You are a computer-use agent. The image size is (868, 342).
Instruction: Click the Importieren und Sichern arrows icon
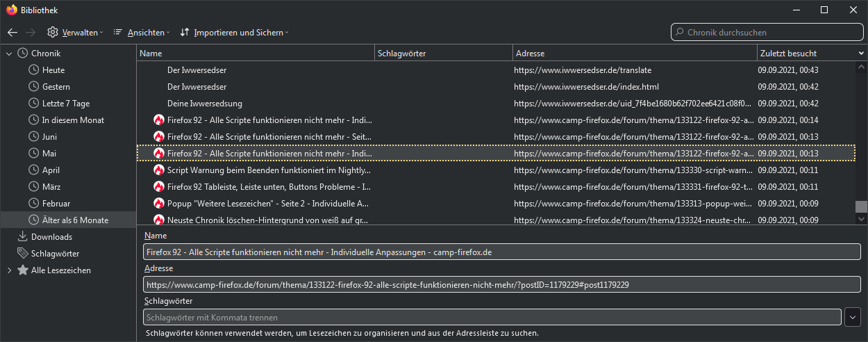point(185,33)
